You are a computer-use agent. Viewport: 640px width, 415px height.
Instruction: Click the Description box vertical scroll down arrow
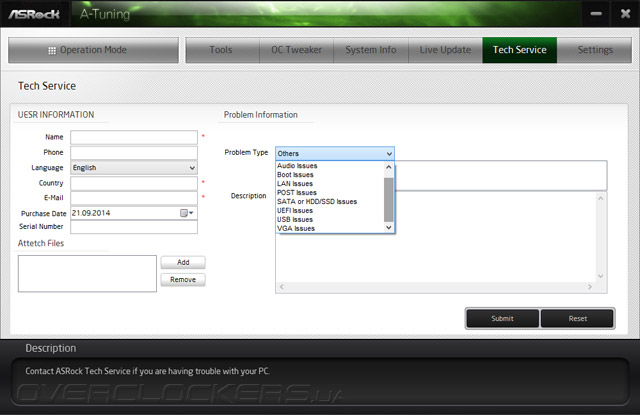(601, 276)
